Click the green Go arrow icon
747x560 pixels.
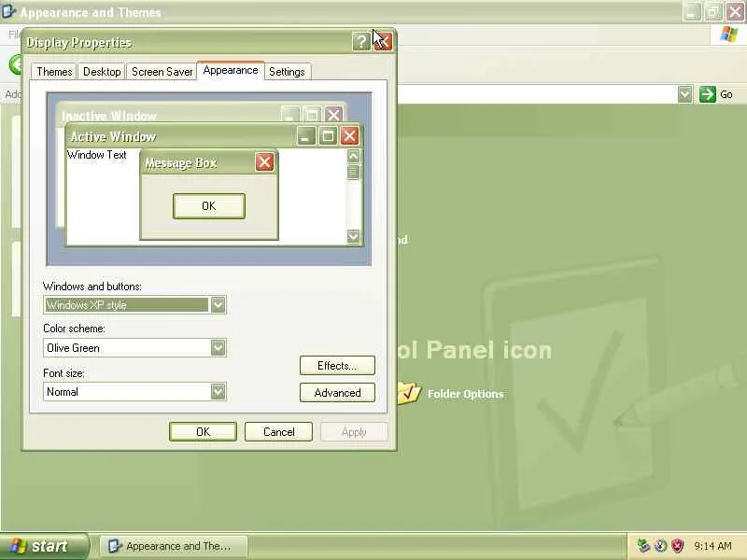click(708, 94)
